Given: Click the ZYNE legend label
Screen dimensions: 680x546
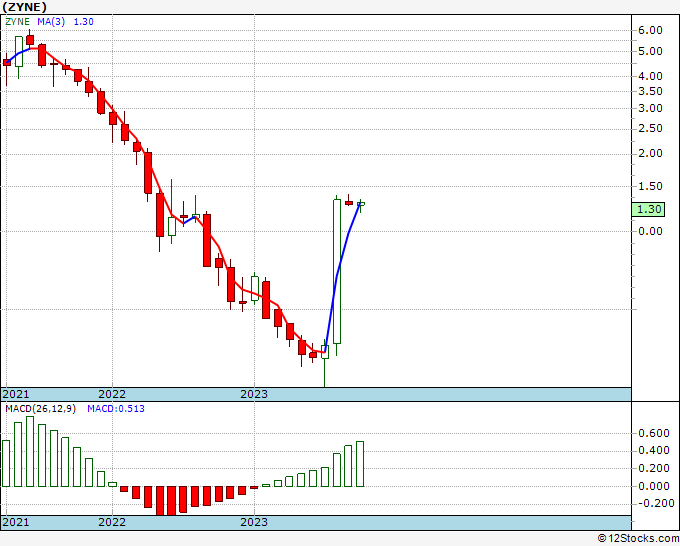Looking at the screenshot, I should point(17,22).
